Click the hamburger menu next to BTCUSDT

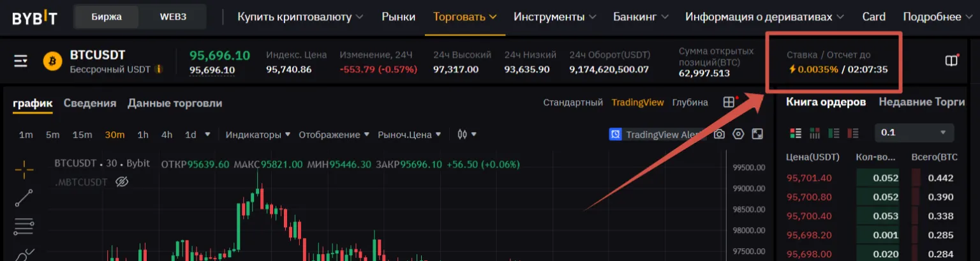pos(21,61)
